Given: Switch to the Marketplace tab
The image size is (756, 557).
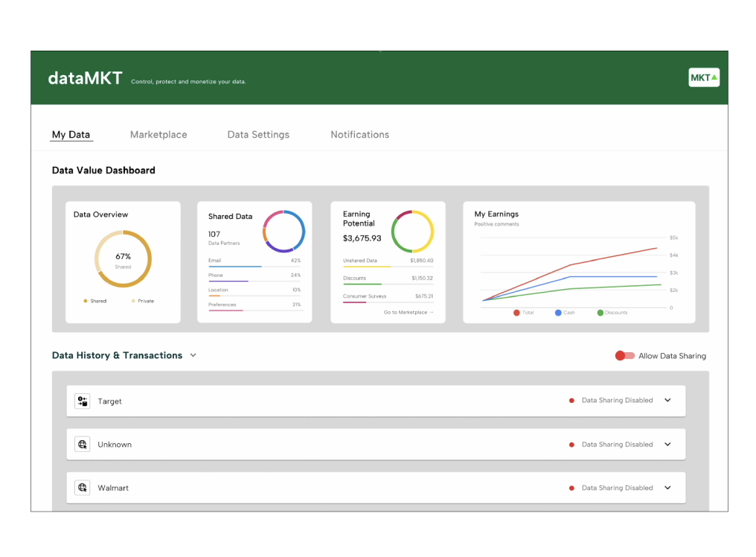Looking at the screenshot, I should pos(158,135).
